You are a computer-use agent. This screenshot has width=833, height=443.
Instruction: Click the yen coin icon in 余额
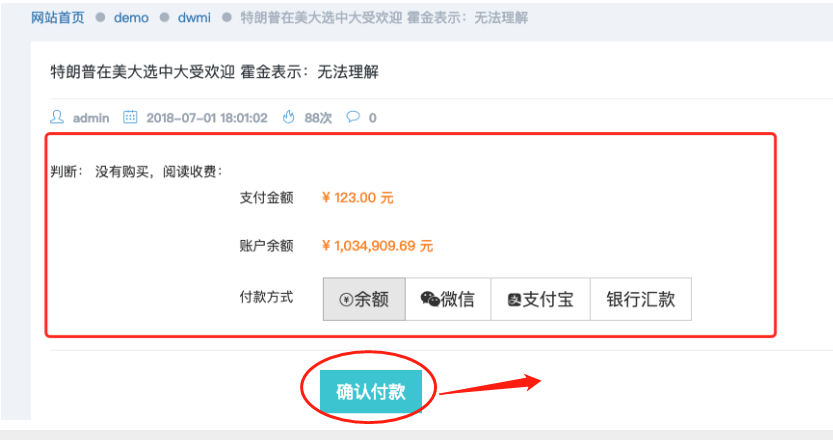point(346,300)
